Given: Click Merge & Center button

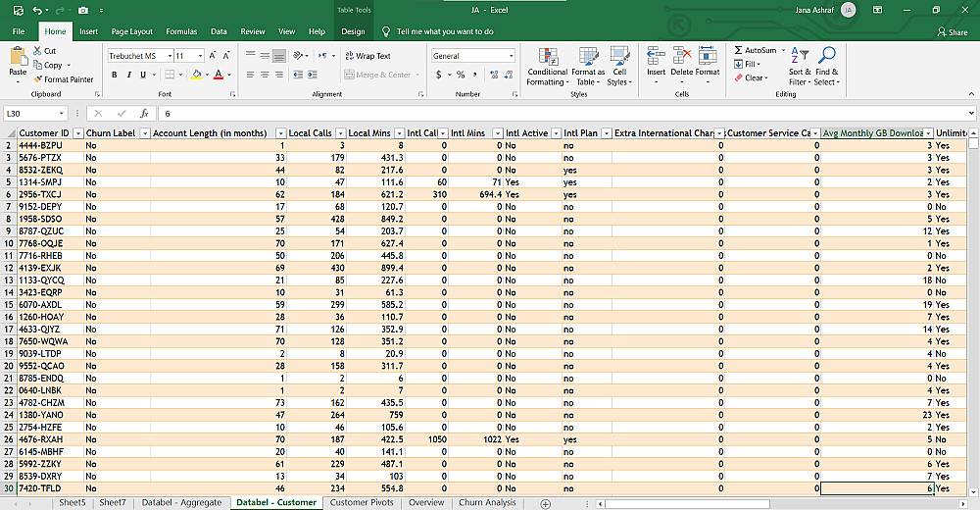Looking at the screenshot, I should (377, 75).
